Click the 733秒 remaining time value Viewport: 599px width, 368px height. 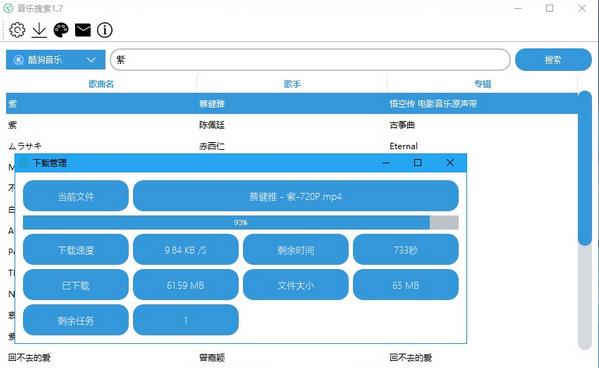click(x=406, y=250)
